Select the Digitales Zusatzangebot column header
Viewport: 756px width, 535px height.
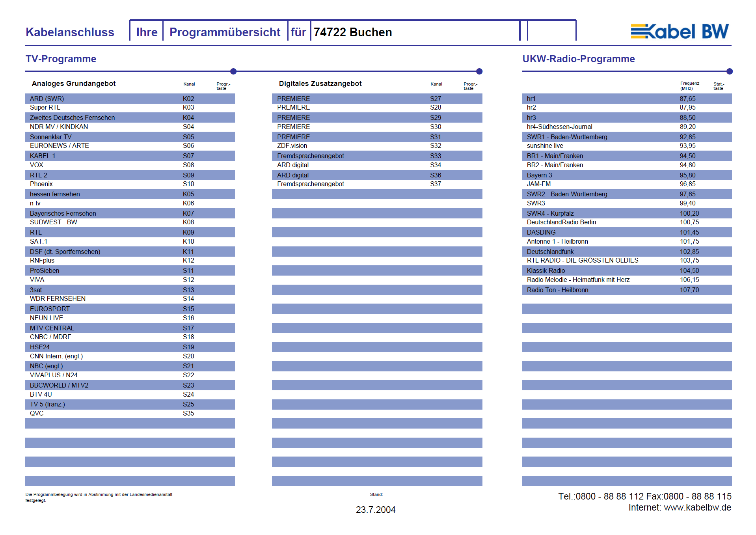(320, 84)
